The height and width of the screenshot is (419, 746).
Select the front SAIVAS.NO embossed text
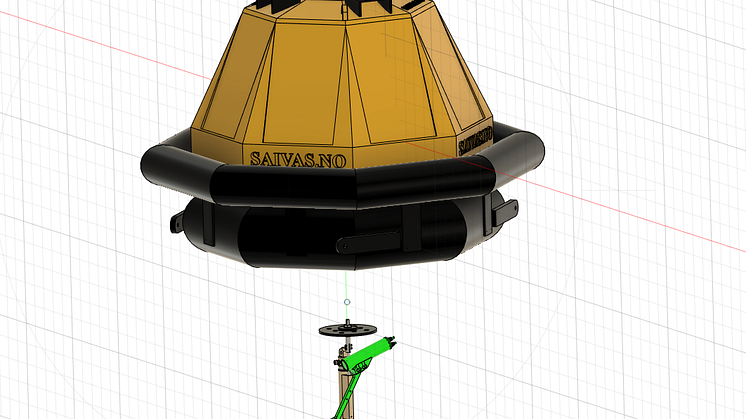pyautogui.click(x=298, y=159)
